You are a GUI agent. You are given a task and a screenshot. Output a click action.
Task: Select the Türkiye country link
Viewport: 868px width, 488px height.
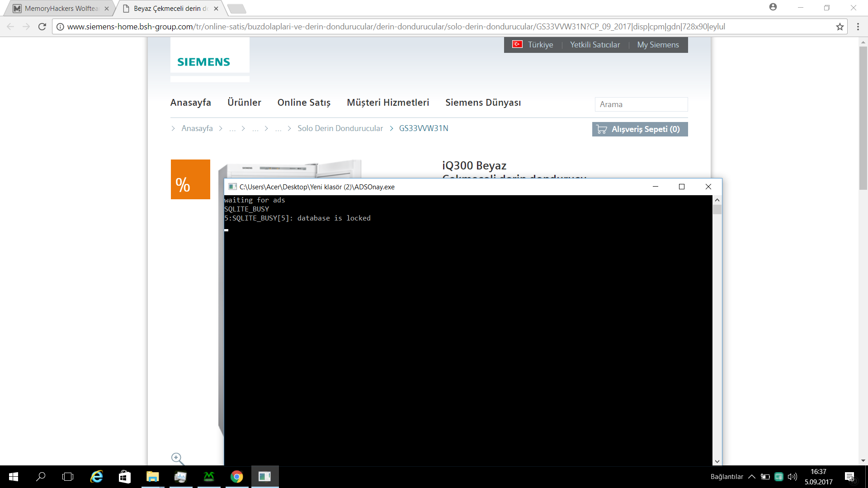(533, 45)
